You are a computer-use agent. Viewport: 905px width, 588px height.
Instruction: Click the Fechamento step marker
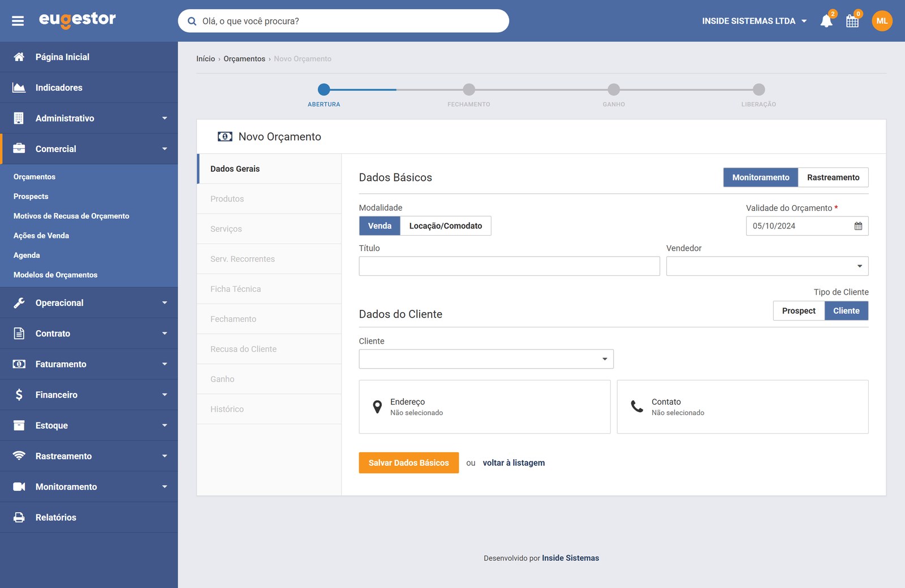coord(469,89)
